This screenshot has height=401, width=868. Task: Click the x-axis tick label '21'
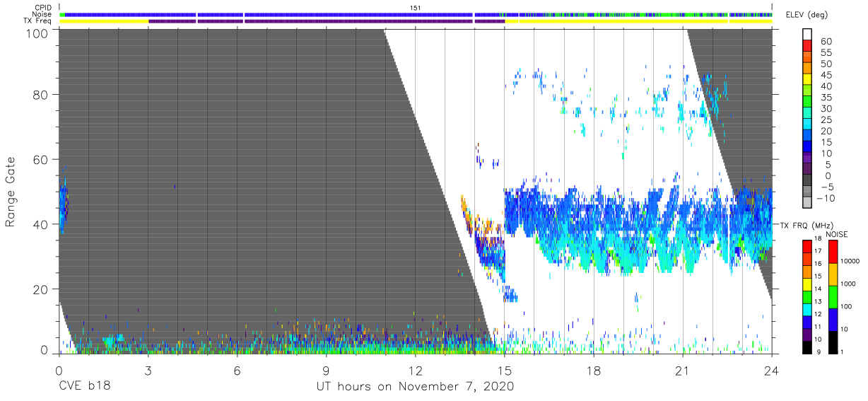pyautogui.click(x=682, y=369)
